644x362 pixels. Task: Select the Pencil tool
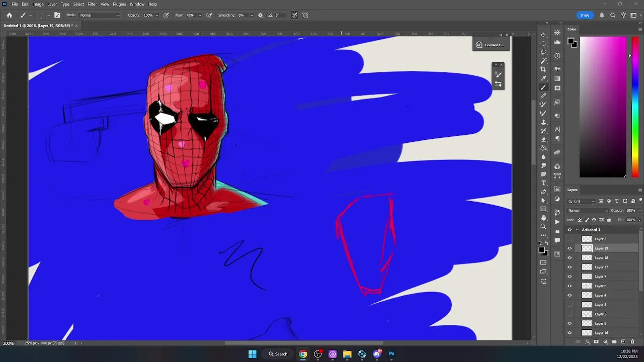pos(543,96)
